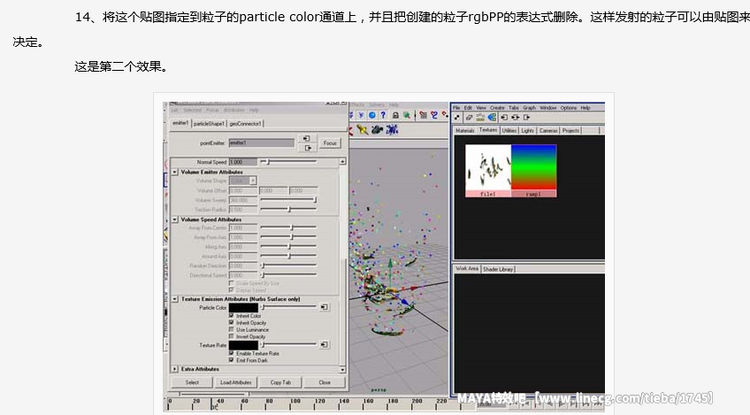
Task: Click the rearrange graph icon in Hypershade
Action: pyautogui.click(x=480, y=117)
